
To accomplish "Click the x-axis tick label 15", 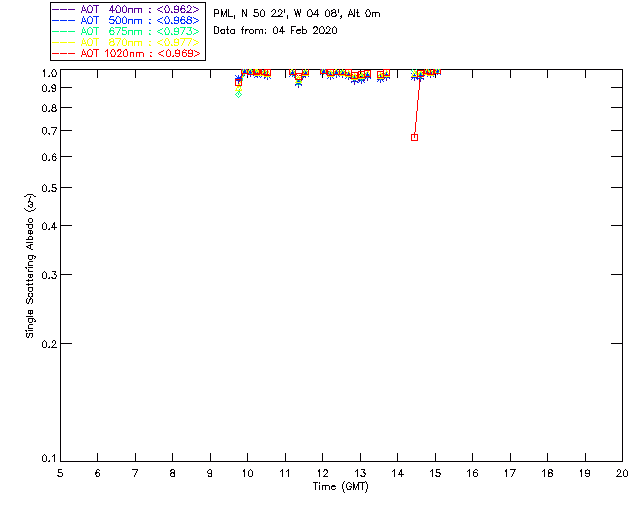I will tap(435, 473).
